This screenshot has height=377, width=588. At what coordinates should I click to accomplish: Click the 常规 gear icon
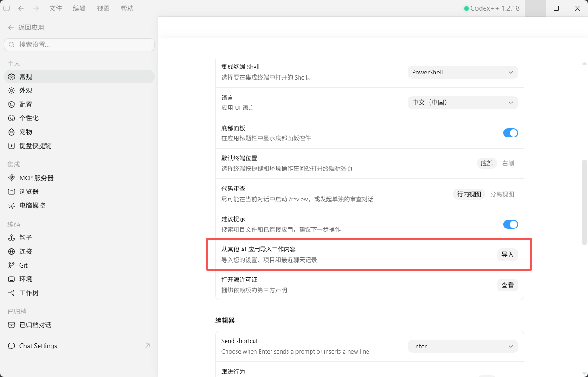[x=11, y=77]
